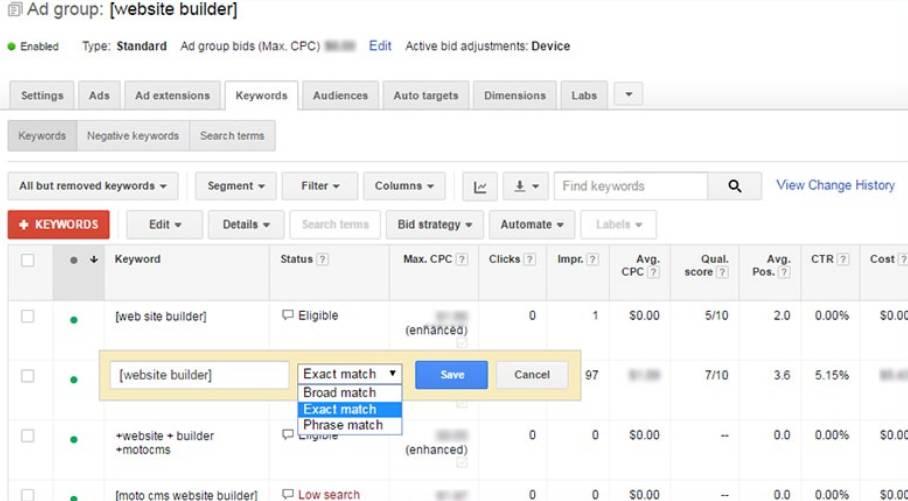908x501 pixels.
Task: Select Phrase match from match type list
Action: (x=343, y=425)
